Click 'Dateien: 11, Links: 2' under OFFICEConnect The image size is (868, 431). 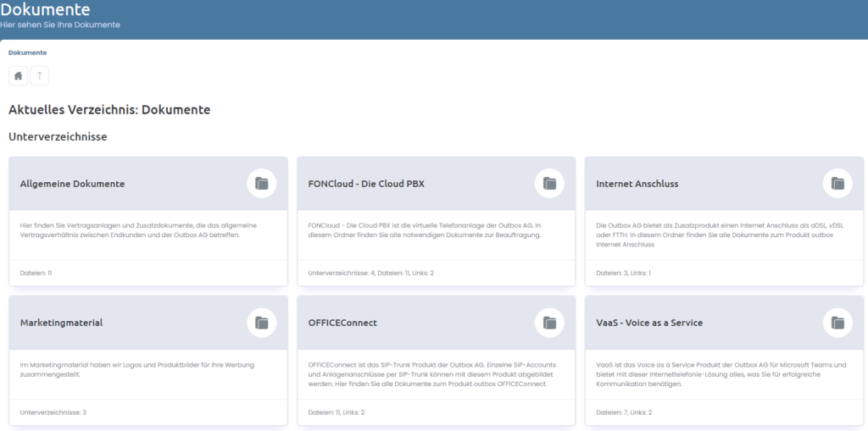(337, 412)
